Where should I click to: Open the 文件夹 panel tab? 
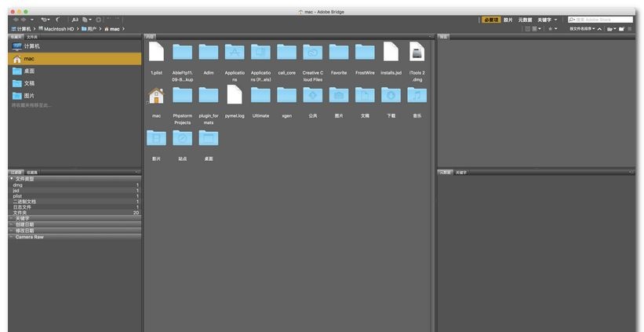coord(32,37)
